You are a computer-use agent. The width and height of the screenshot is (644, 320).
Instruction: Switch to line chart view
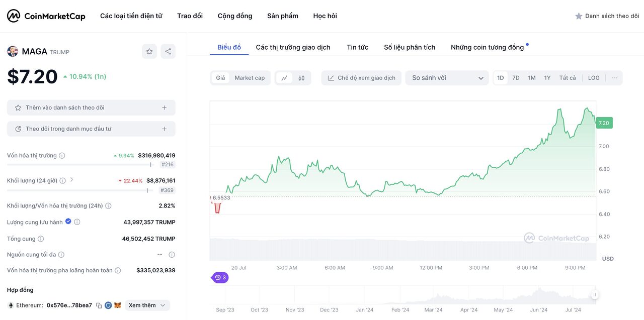(284, 78)
